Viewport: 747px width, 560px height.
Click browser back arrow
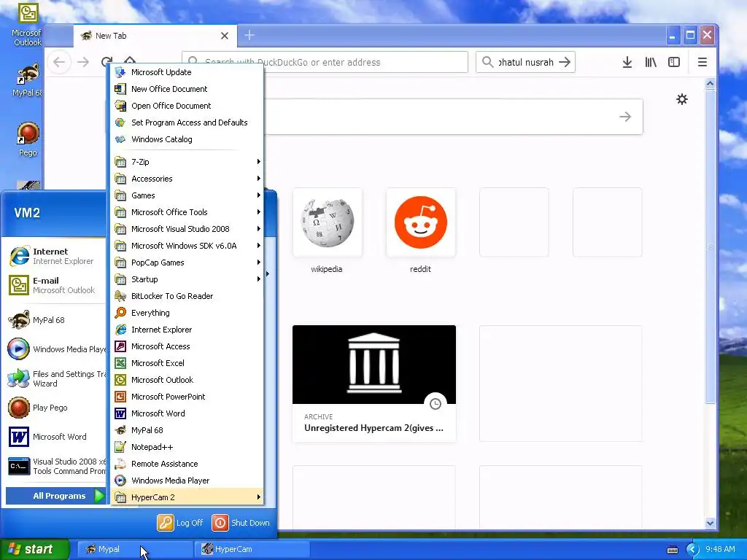point(59,62)
